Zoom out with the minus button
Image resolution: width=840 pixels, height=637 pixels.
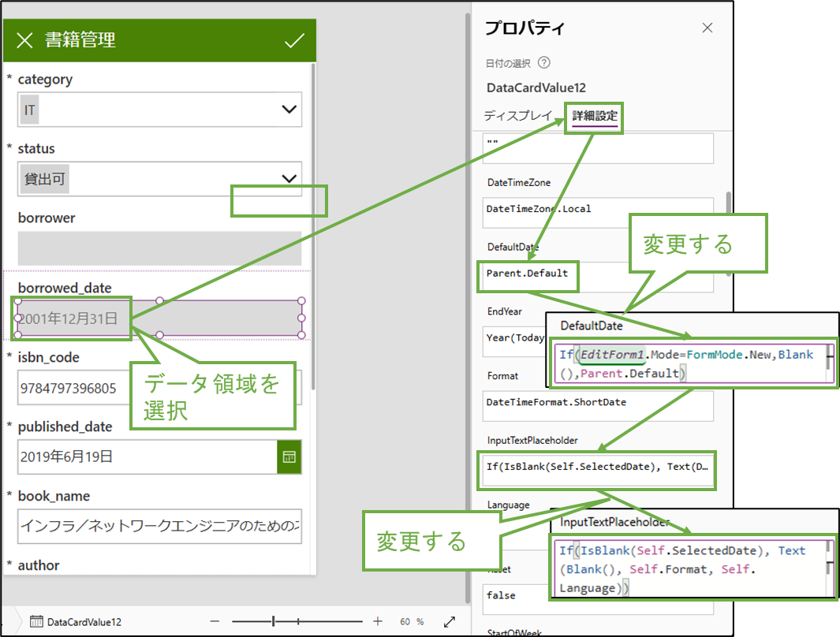tap(215, 621)
